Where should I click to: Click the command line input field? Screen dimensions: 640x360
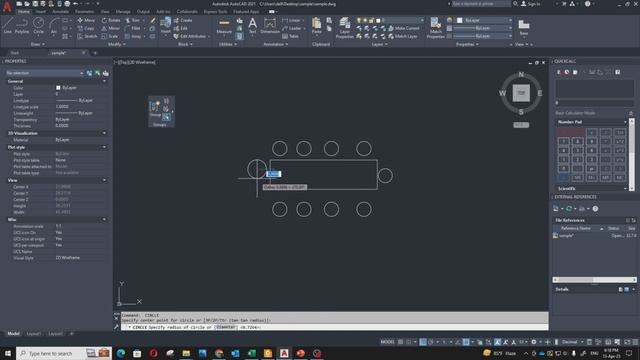[x=335, y=327]
